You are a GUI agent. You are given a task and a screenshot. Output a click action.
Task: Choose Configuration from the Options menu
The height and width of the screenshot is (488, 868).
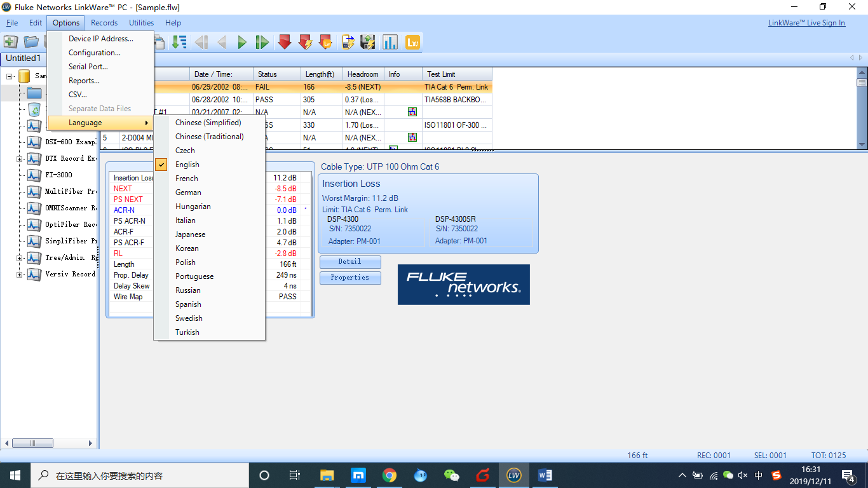[x=101, y=53]
